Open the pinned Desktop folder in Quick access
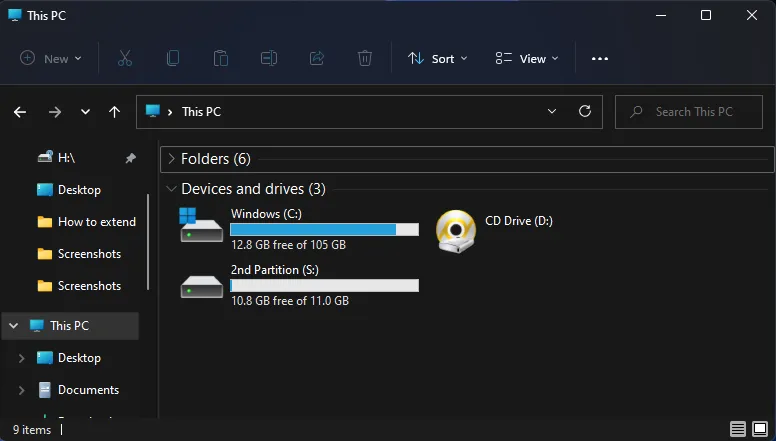 point(69,190)
